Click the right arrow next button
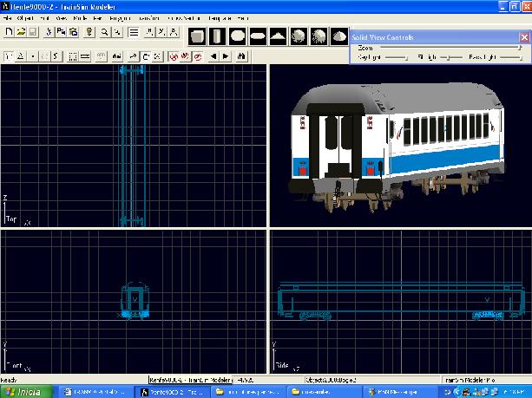Viewport: 532px width, 398px height. (x=226, y=56)
